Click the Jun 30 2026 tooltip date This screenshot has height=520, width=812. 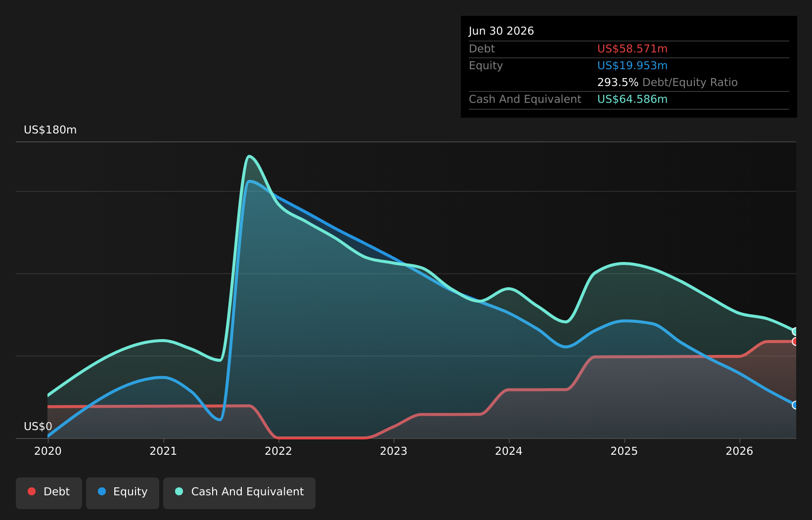click(x=501, y=31)
